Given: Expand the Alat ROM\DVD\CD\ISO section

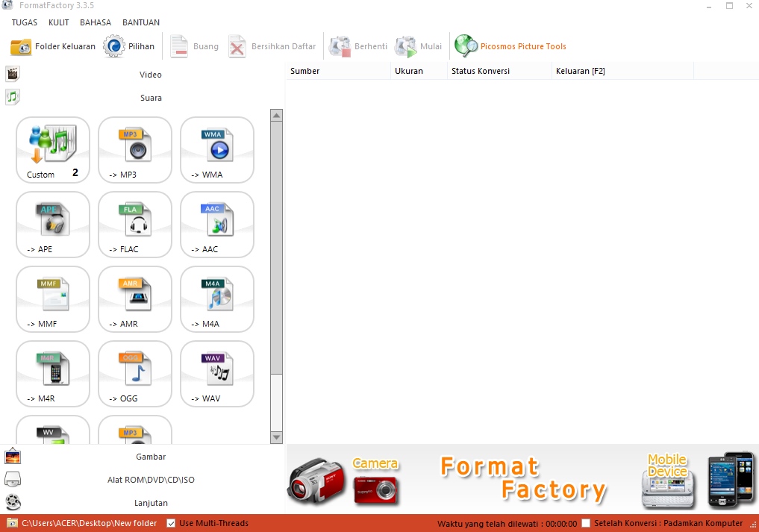Looking at the screenshot, I should point(143,480).
